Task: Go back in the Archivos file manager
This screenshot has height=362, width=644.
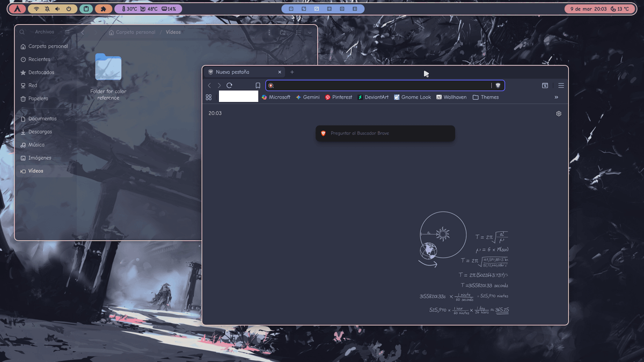Action: point(83,32)
